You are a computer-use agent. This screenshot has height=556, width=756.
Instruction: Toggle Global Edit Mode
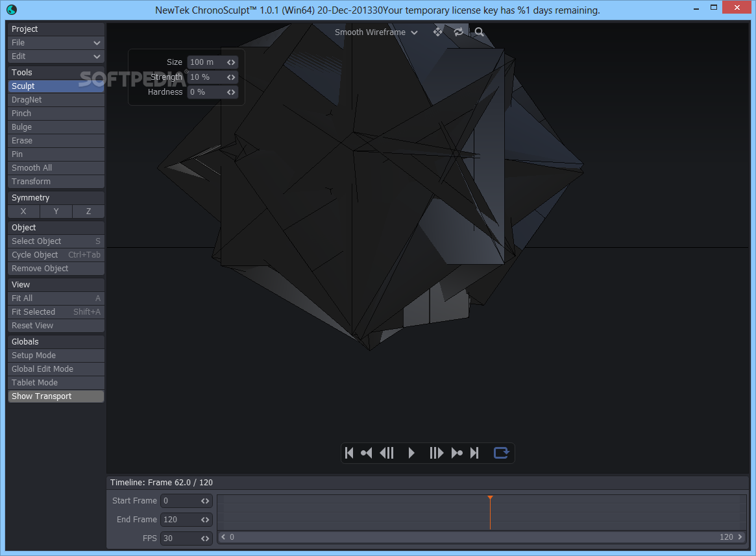(x=56, y=369)
